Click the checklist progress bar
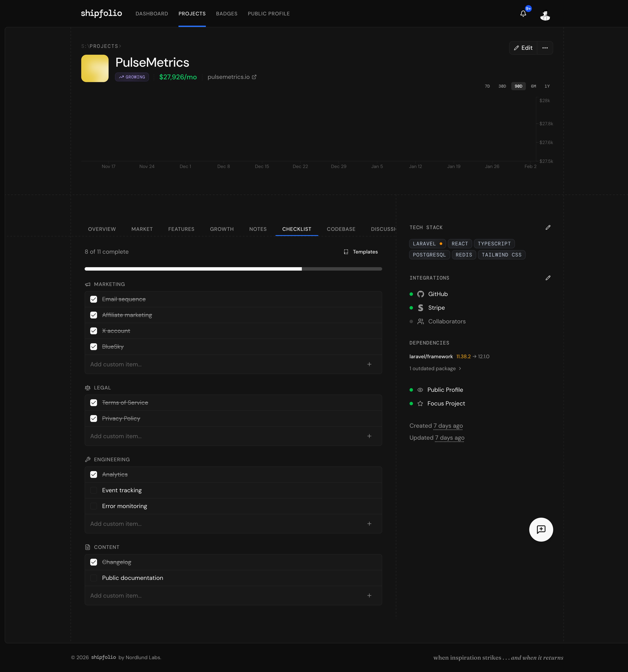 [233, 269]
